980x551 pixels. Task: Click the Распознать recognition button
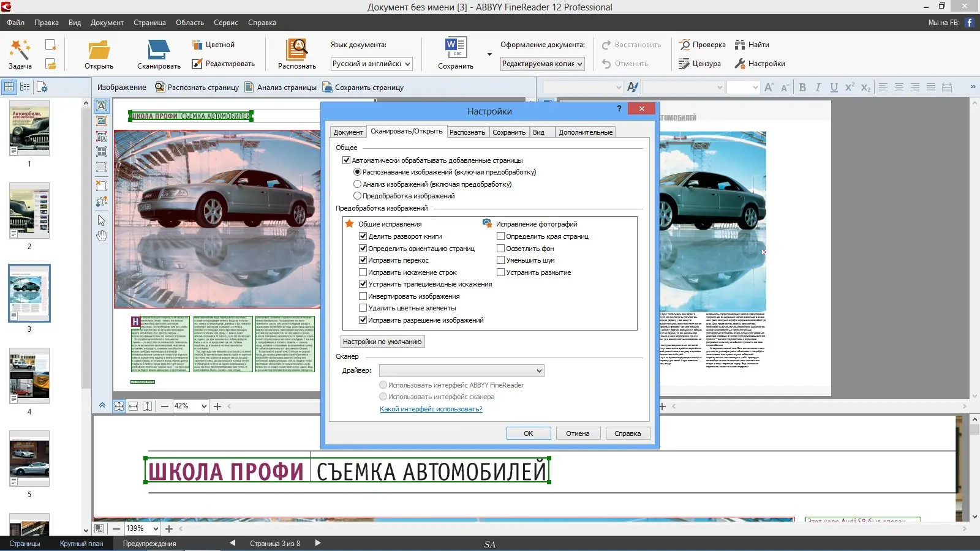pyautogui.click(x=296, y=54)
